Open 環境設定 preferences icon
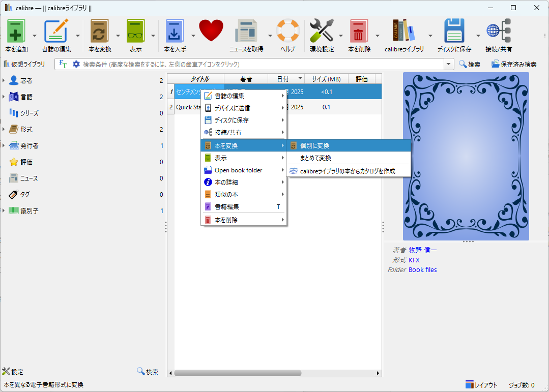 pyautogui.click(x=322, y=32)
